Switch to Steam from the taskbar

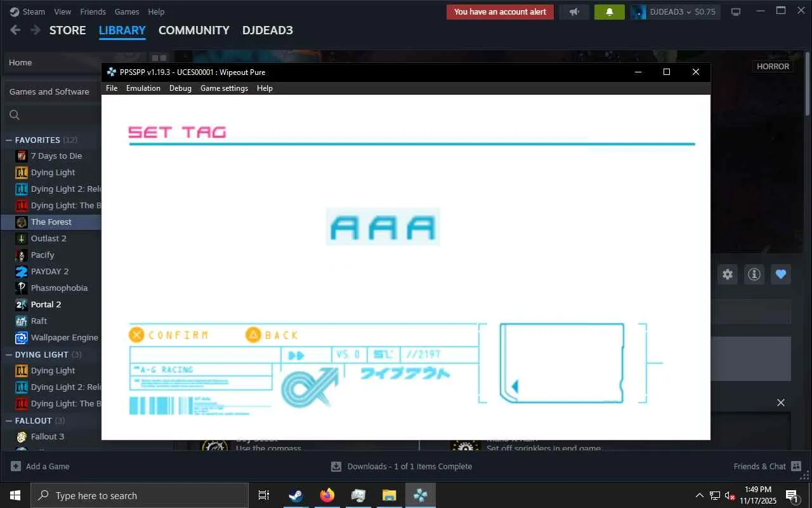296,495
